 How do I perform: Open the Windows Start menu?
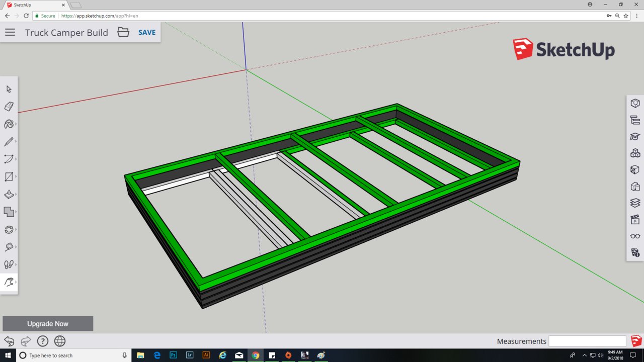coord(8,355)
